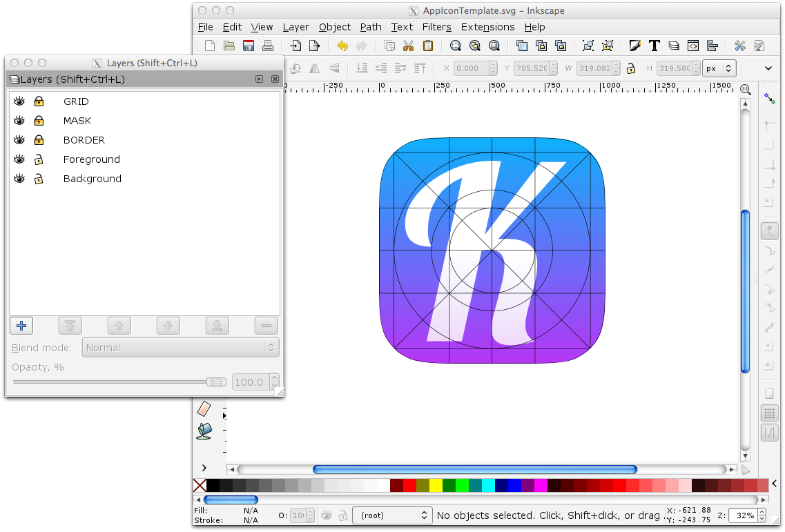Open the units dropdown showing px
785x532 pixels.
pyautogui.click(x=718, y=68)
